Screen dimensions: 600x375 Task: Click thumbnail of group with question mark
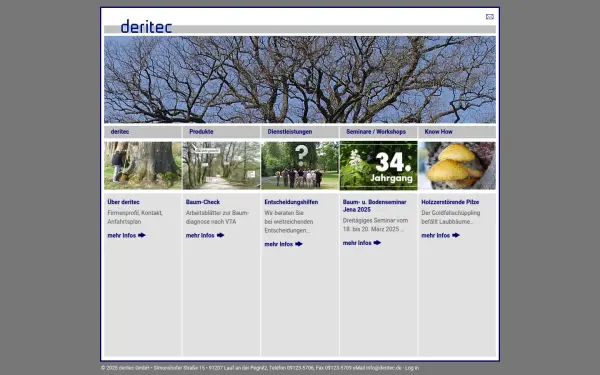(300, 165)
